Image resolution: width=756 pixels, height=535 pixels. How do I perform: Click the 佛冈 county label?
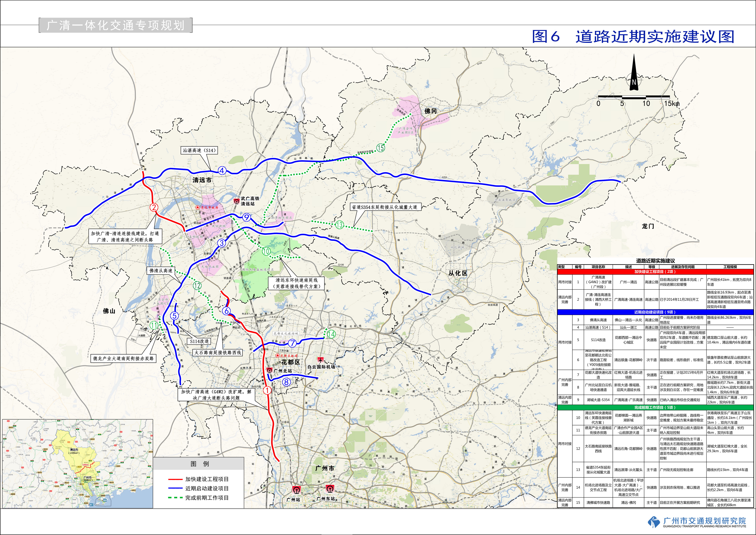tap(430, 111)
